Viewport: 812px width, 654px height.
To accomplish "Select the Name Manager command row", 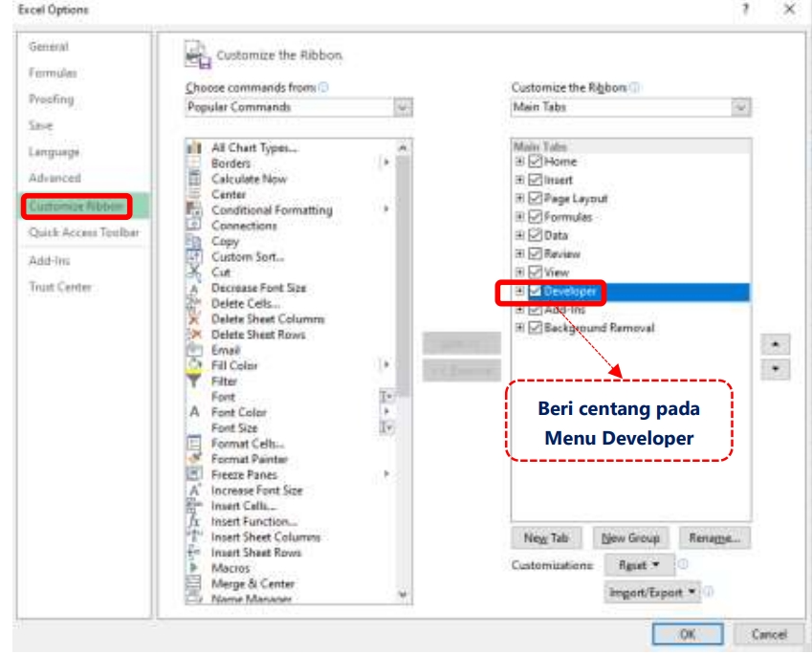I will click(x=292, y=599).
